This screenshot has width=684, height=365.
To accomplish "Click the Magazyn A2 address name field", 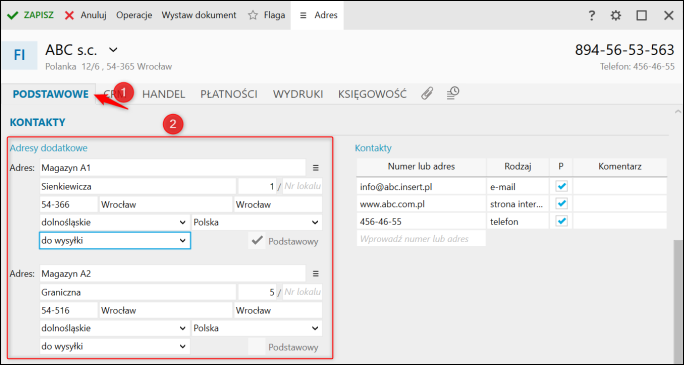I will pyautogui.click(x=173, y=274).
